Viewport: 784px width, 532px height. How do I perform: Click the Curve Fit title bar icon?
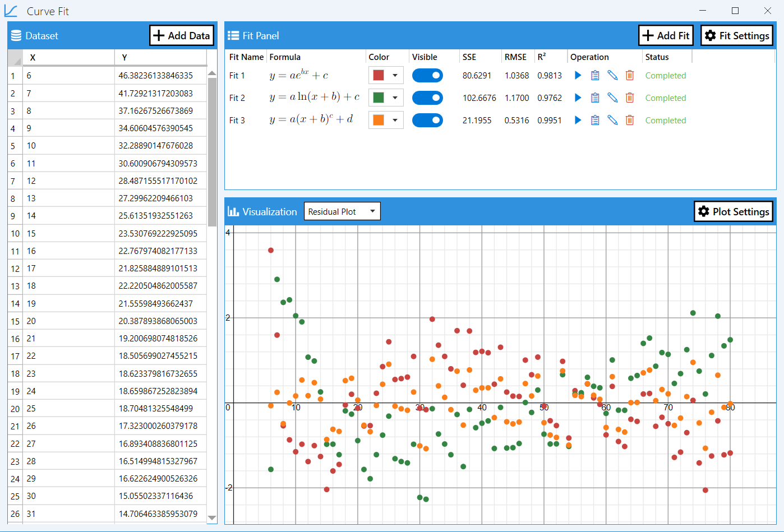point(11,11)
